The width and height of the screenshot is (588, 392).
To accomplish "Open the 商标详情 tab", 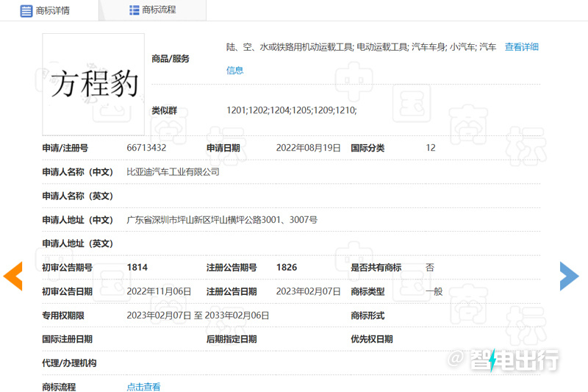I will pyautogui.click(x=45, y=10).
